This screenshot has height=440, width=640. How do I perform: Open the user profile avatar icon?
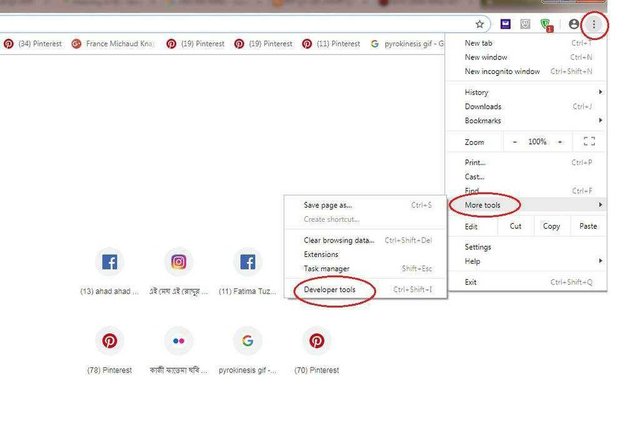pos(573,24)
